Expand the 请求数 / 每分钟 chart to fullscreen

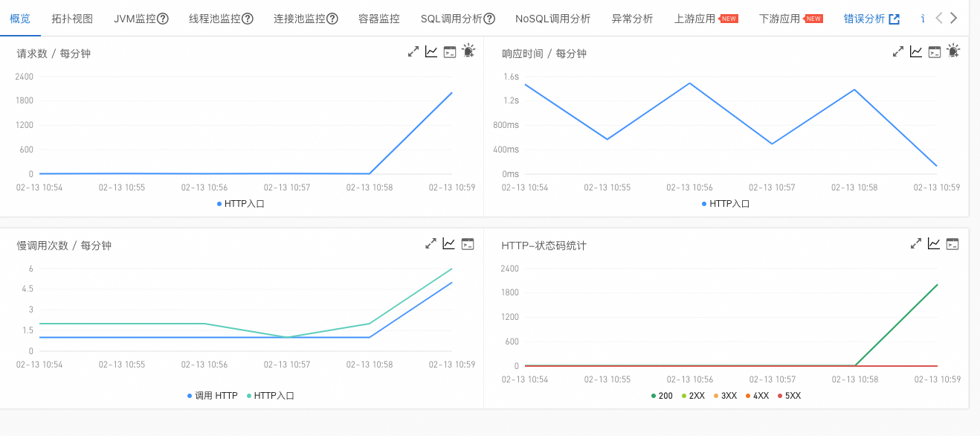coord(413,51)
